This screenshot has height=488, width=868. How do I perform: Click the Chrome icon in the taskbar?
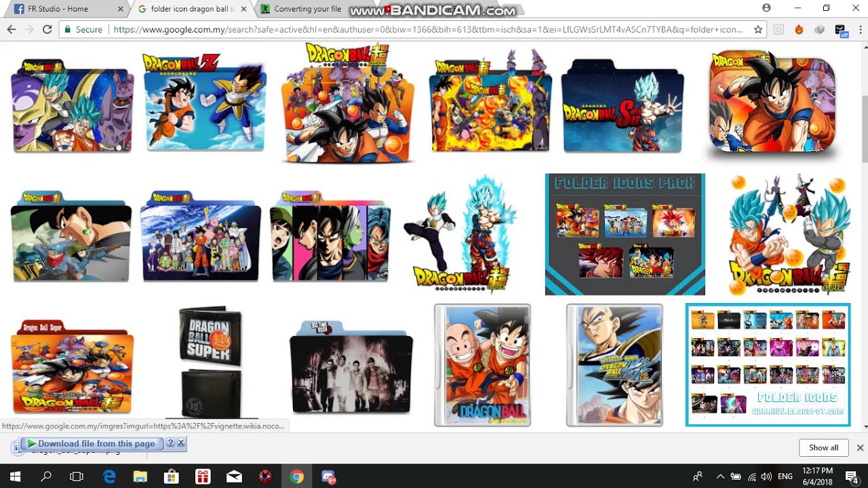[x=296, y=476]
